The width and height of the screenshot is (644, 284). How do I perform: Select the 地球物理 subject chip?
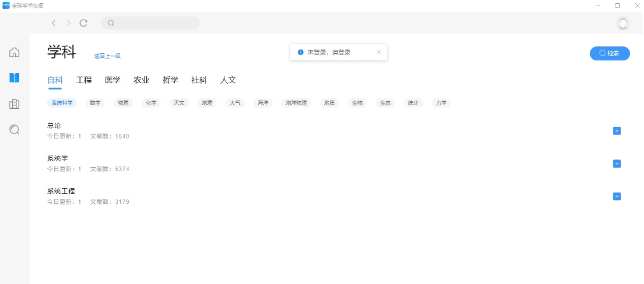point(296,103)
